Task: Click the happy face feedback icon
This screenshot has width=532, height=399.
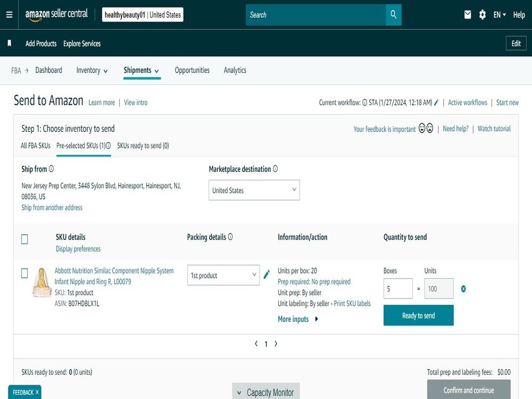Action: [x=422, y=128]
